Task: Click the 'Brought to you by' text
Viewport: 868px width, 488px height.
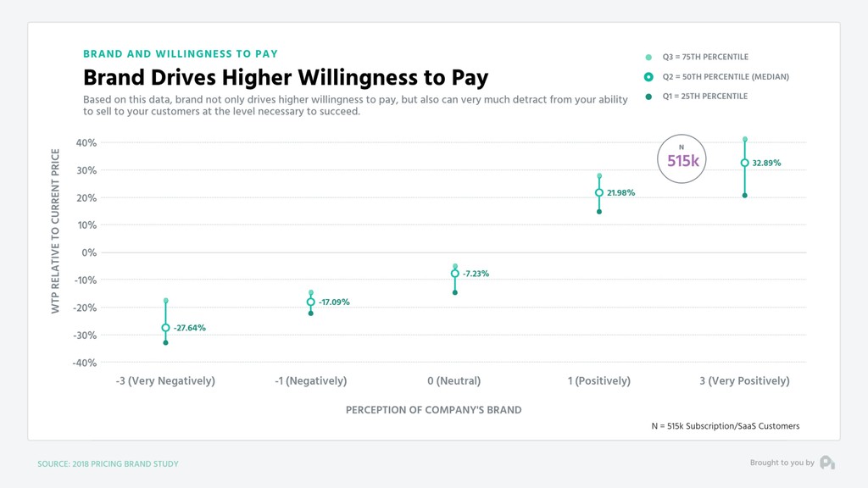Action: point(782,463)
